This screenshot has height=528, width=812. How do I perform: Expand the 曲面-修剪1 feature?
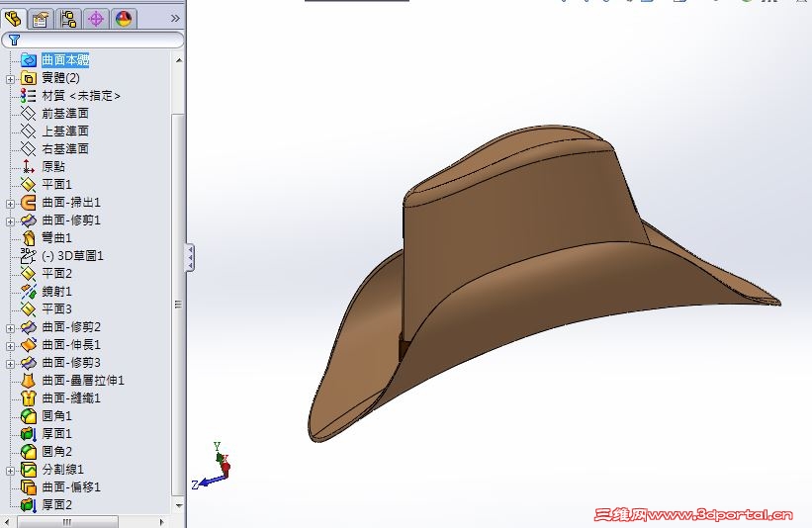tap(10, 221)
